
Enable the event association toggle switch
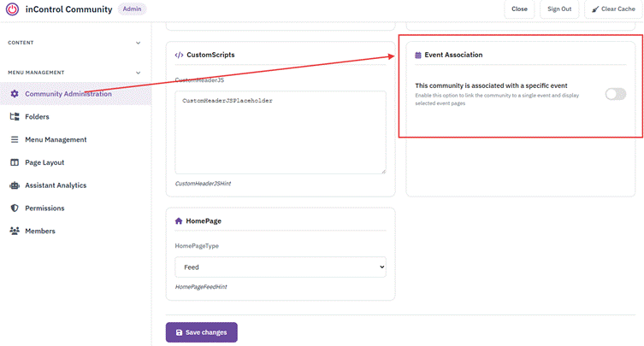pos(615,94)
